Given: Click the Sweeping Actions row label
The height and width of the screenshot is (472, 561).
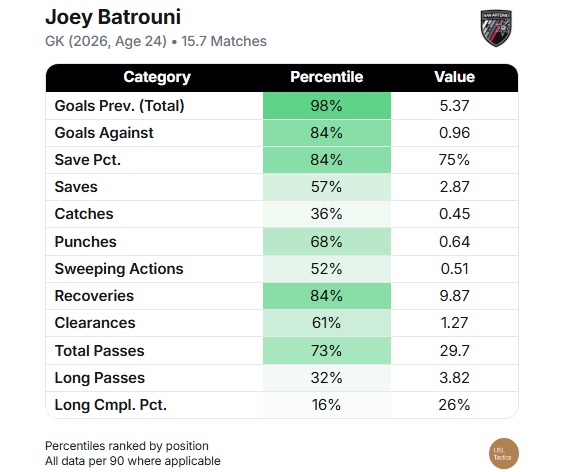Looking at the screenshot, I should (119, 269).
